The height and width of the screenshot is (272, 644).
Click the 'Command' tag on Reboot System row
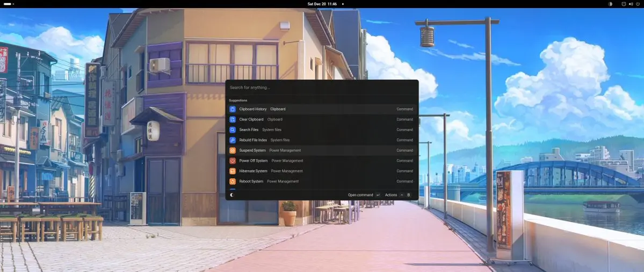(x=404, y=181)
